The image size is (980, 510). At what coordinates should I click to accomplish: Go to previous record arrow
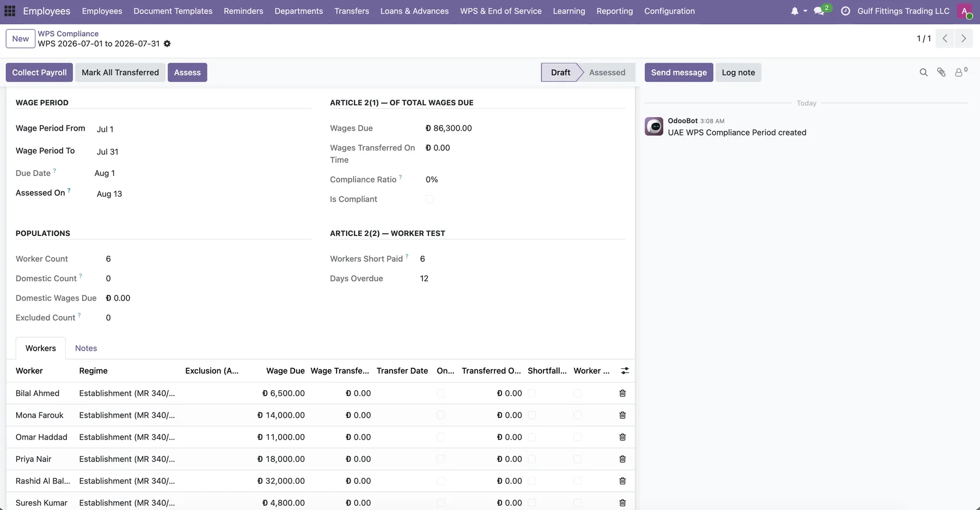tap(945, 39)
